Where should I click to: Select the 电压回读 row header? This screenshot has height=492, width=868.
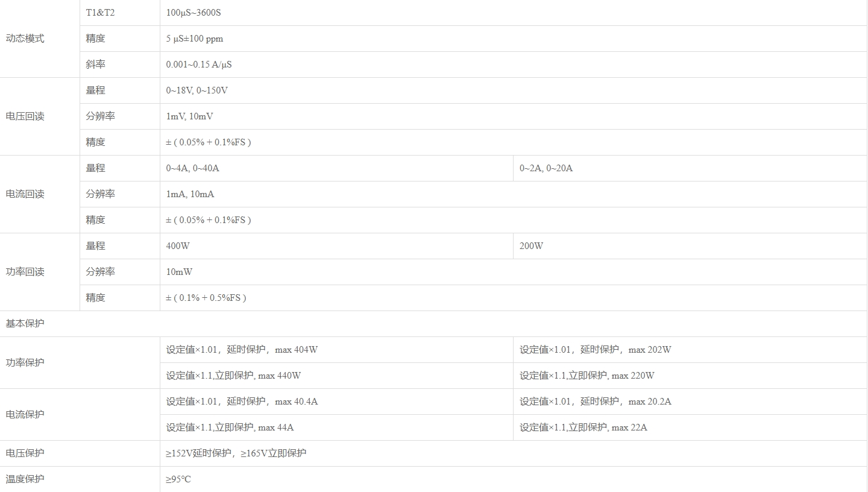(x=40, y=116)
